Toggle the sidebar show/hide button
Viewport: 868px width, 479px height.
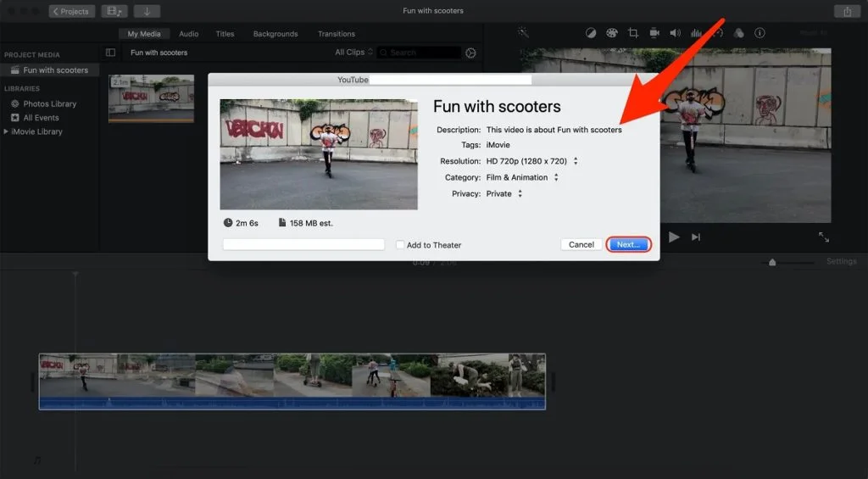pos(110,53)
